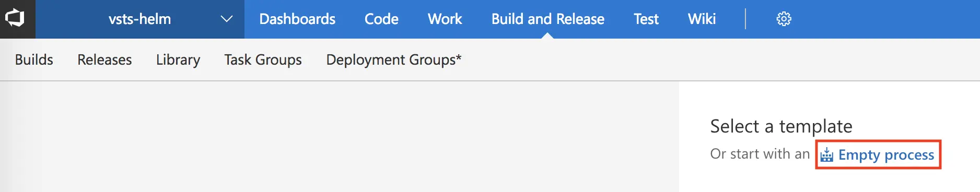Open the Dashboards hub
The image size is (980, 192).
(297, 19)
